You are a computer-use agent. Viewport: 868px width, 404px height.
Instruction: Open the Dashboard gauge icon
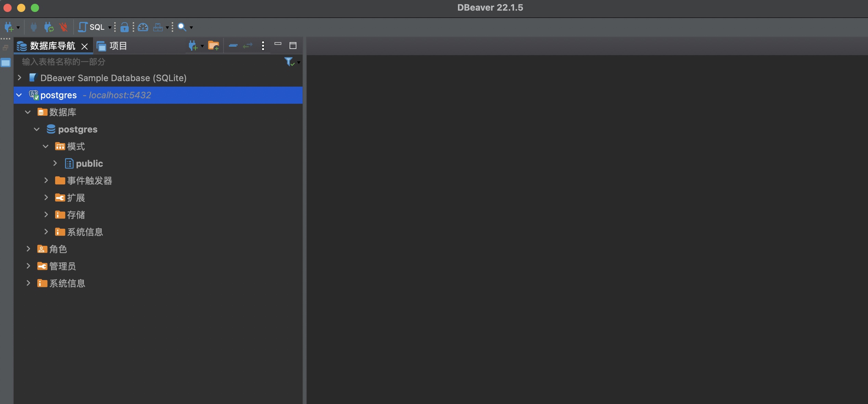click(143, 27)
